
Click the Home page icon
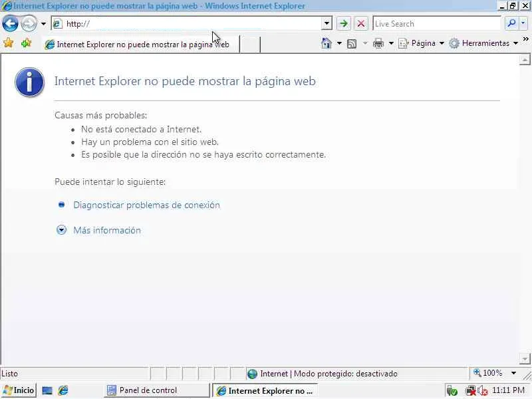click(x=327, y=43)
